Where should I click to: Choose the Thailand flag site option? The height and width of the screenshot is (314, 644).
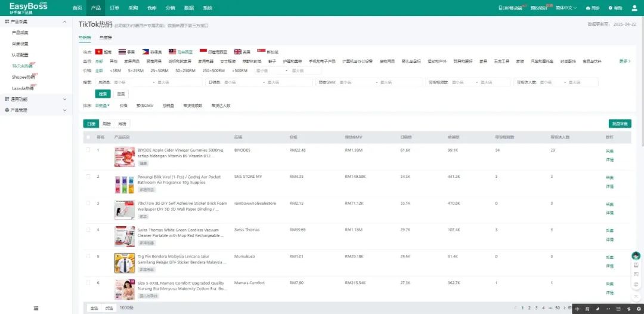point(122,52)
